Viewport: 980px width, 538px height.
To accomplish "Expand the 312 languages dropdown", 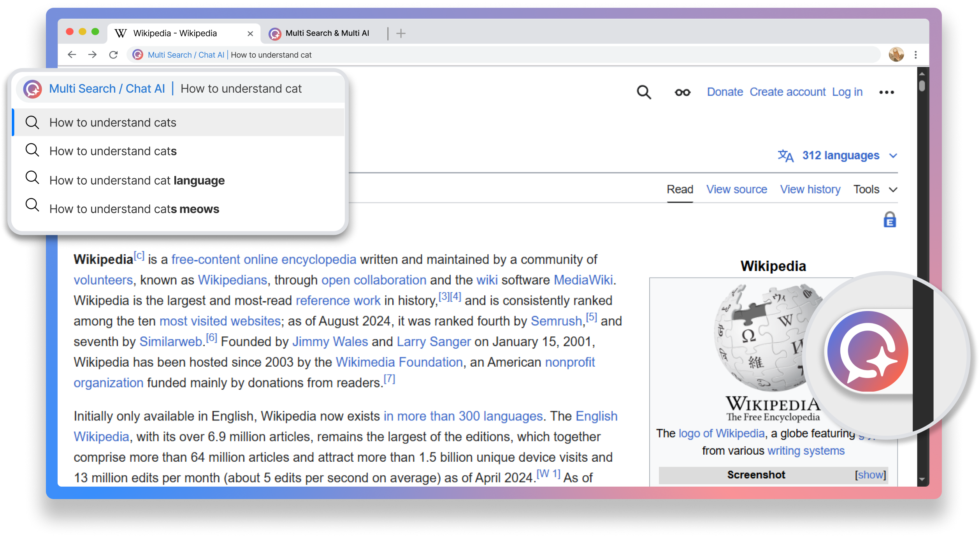I will [840, 156].
